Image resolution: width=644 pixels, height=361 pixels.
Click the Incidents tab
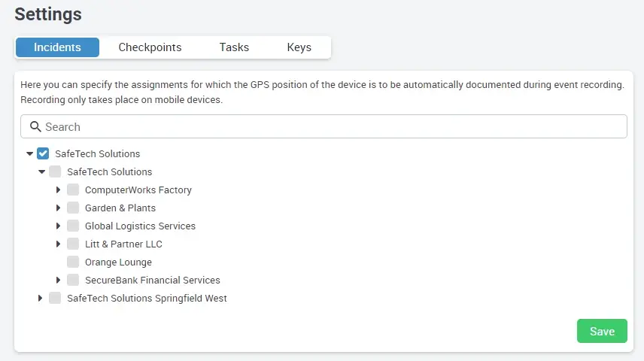tap(57, 47)
